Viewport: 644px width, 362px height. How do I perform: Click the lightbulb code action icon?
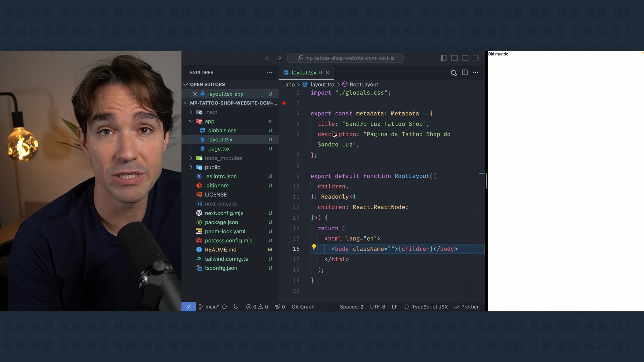click(314, 247)
